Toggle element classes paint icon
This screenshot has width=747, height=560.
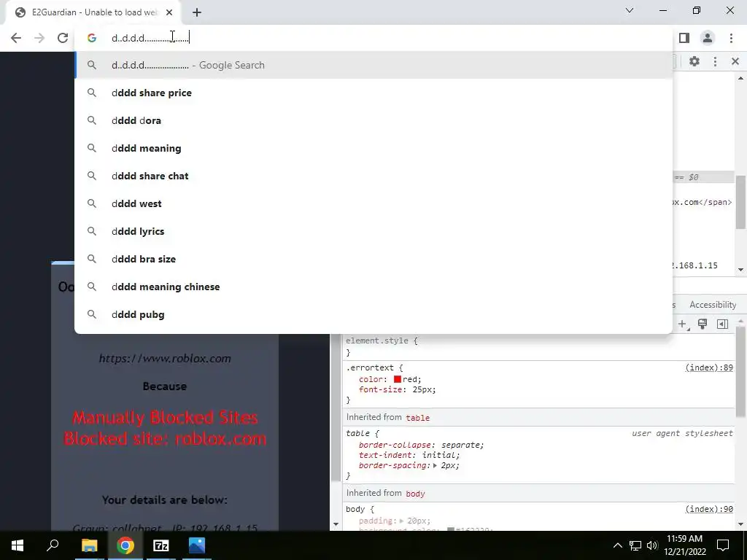tap(703, 324)
